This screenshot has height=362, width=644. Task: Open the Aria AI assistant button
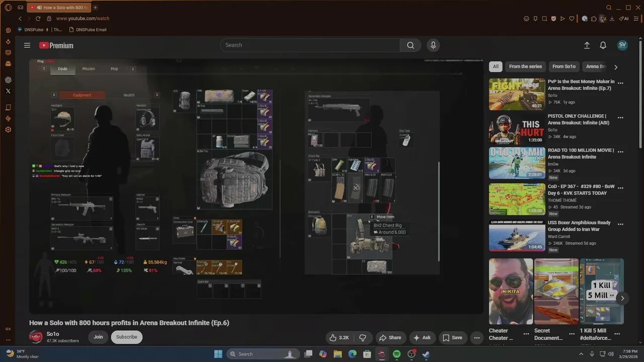624,19
